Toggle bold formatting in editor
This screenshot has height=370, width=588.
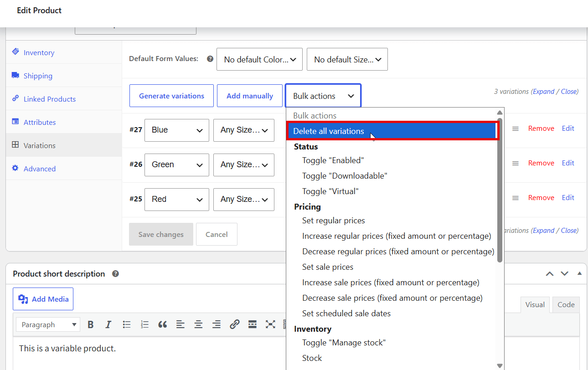click(x=91, y=324)
